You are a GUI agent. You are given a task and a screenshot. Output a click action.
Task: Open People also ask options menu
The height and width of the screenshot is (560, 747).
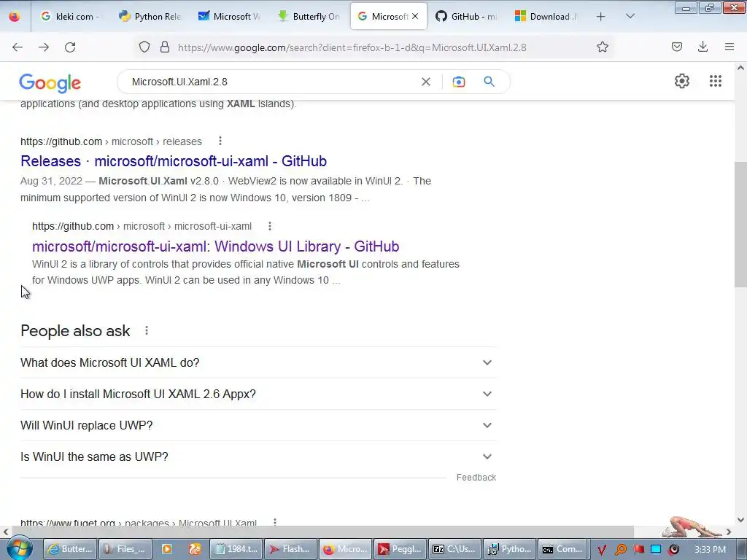[x=146, y=330]
